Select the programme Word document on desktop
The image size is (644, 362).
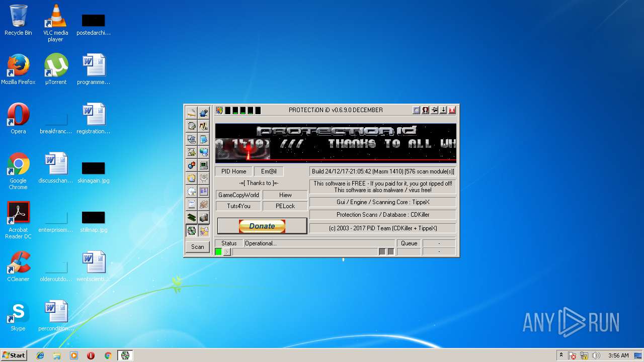point(94,69)
